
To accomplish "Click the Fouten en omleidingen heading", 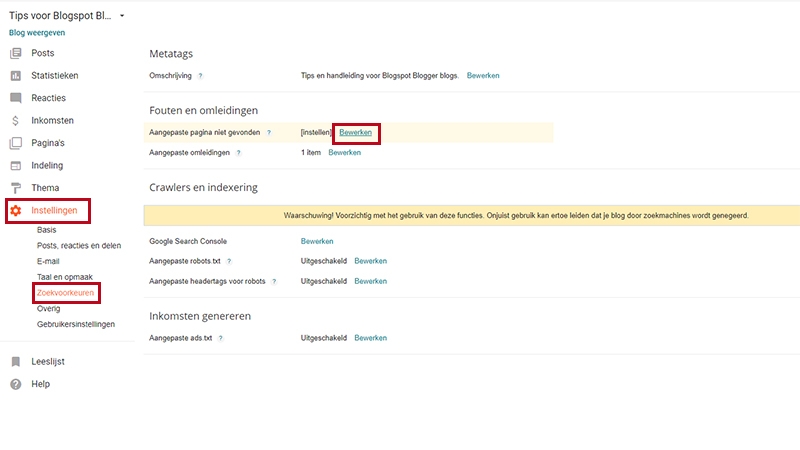I will click(203, 111).
